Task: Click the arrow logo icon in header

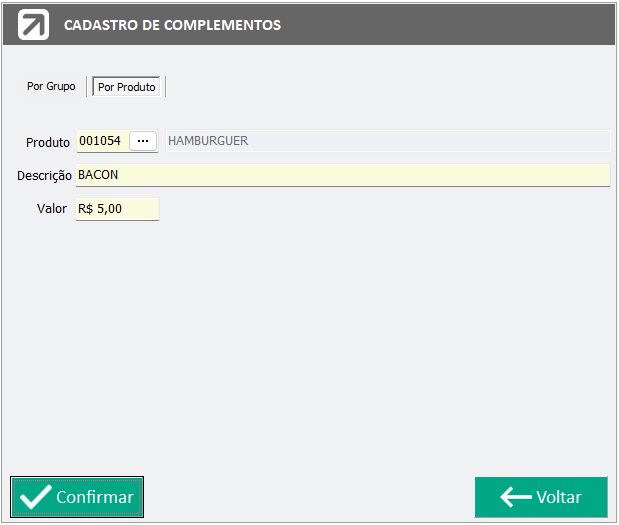Action: (33, 24)
